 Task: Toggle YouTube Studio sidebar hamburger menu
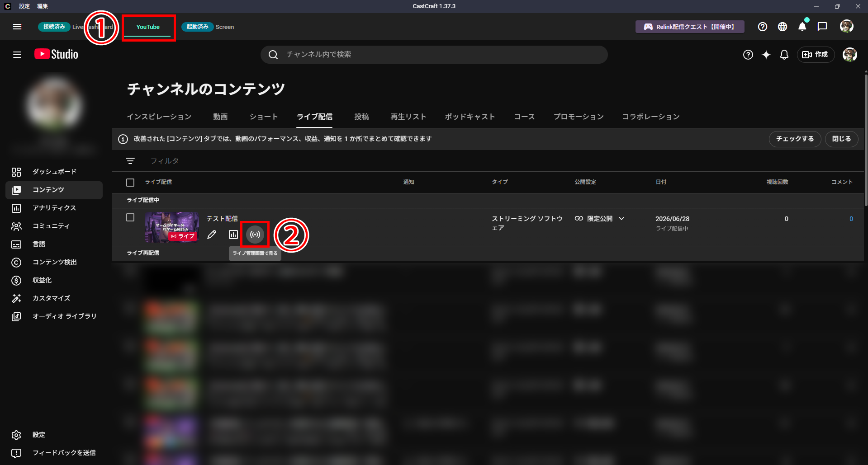pyautogui.click(x=17, y=55)
